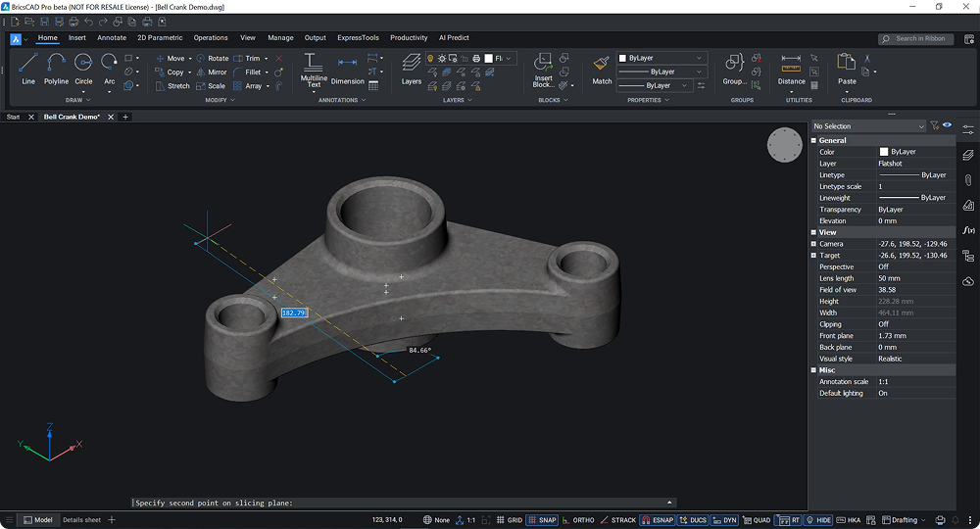Open the No Selection dropdown
The width and height of the screenshot is (980, 529).
[868, 126]
